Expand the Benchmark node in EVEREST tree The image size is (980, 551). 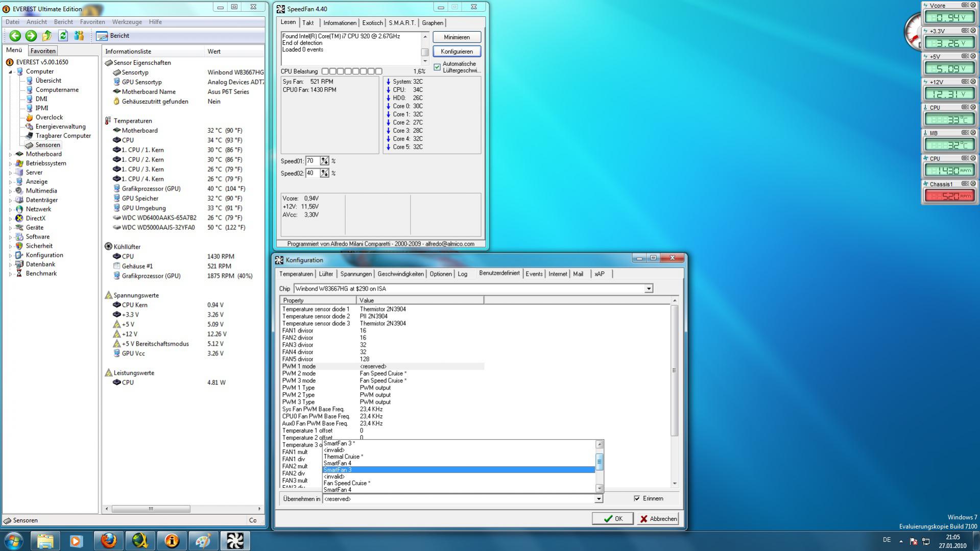tap(10, 274)
